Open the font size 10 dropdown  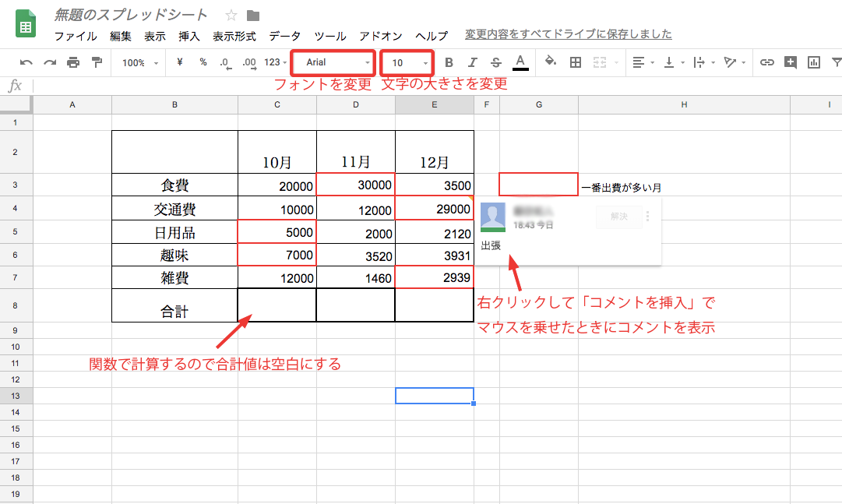(407, 62)
